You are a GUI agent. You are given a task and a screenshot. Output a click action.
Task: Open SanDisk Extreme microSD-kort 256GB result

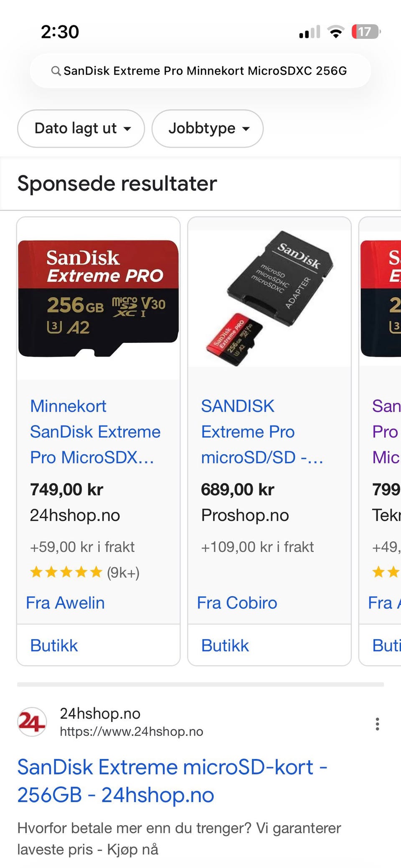tap(172, 781)
